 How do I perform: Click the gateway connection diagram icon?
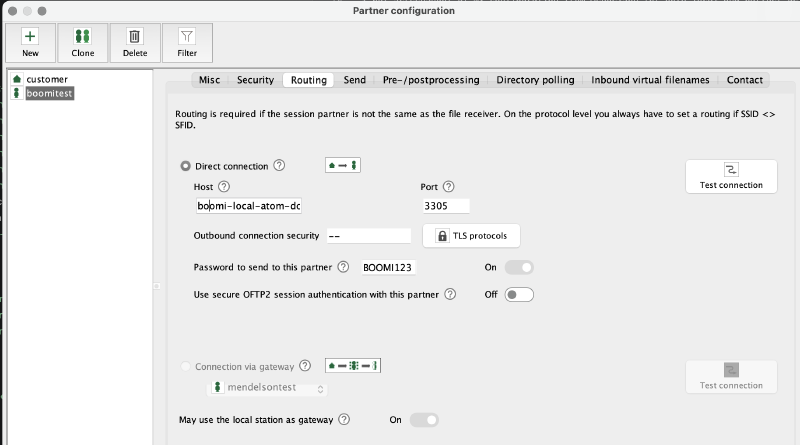[353, 365]
